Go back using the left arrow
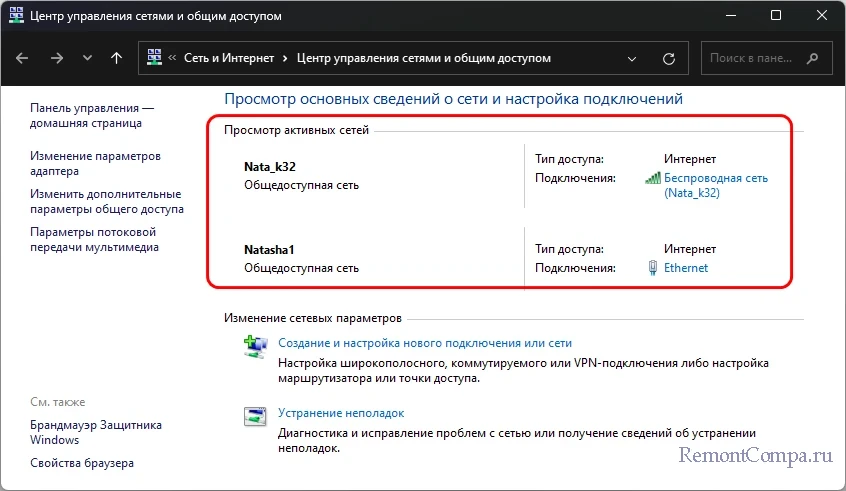 coord(22,58)
